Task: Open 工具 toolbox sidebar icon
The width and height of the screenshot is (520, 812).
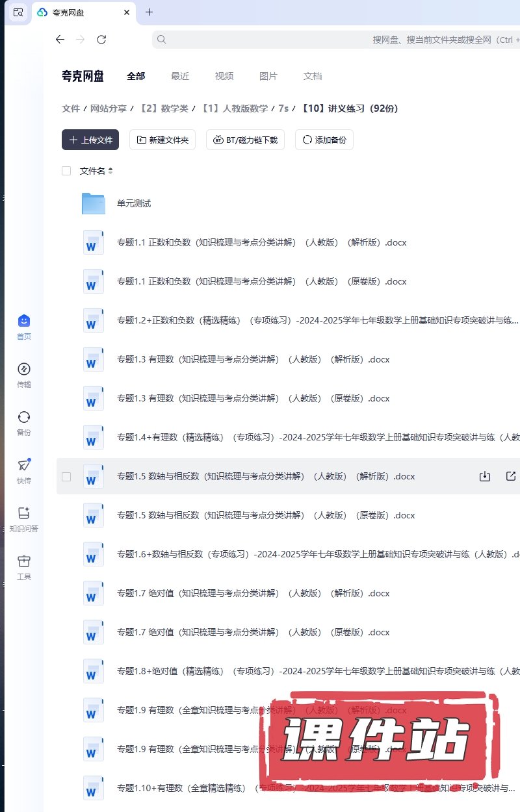Action: point(24,567)
